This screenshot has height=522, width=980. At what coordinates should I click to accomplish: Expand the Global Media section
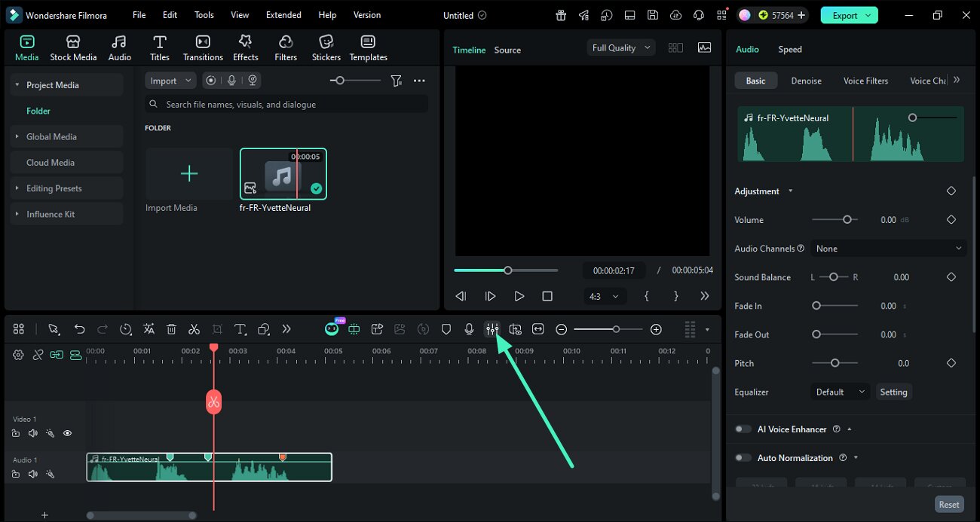pyautogui.click(x=17, y=136)
